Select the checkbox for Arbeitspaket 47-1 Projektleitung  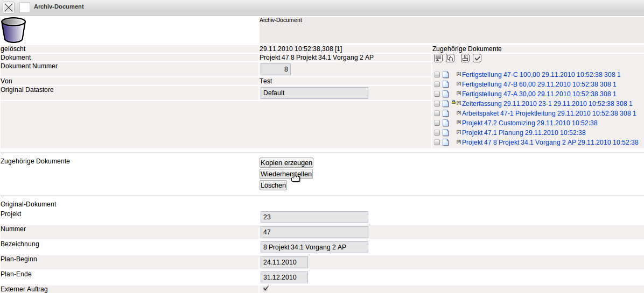click(437, 113)
